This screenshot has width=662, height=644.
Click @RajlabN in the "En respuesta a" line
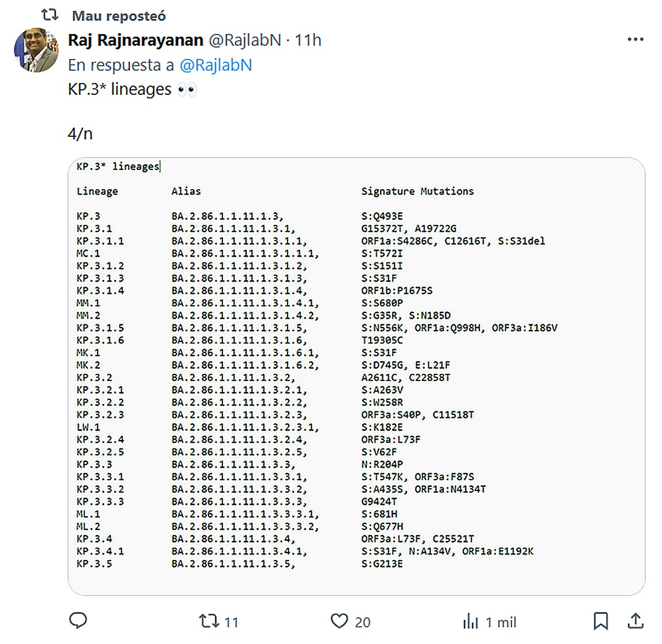pyautogui.click(x=216, y=65)
